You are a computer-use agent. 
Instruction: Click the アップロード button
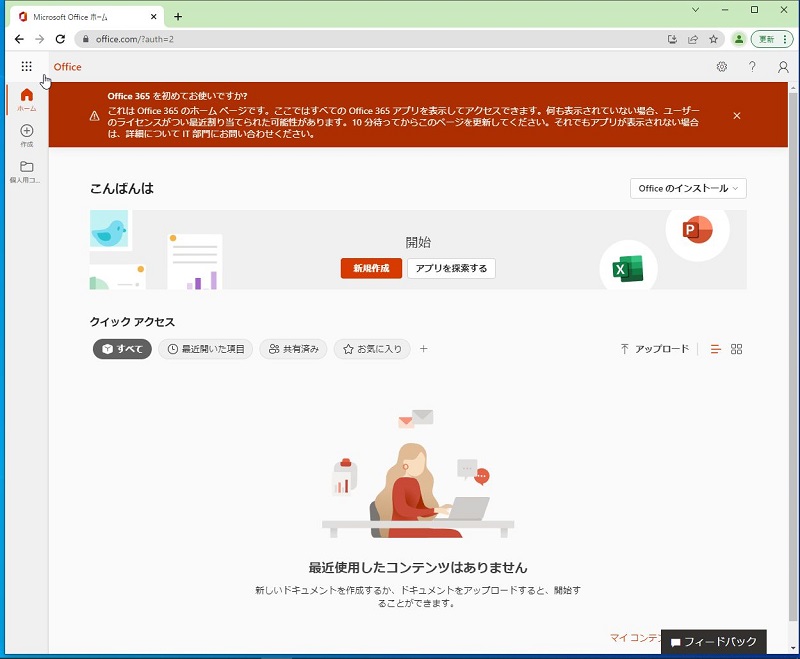tap(655, 349)
